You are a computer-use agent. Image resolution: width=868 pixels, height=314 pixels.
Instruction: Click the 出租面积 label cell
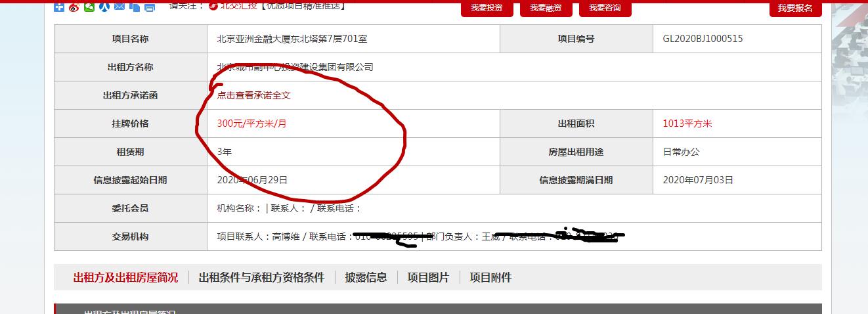click(576, 123)
